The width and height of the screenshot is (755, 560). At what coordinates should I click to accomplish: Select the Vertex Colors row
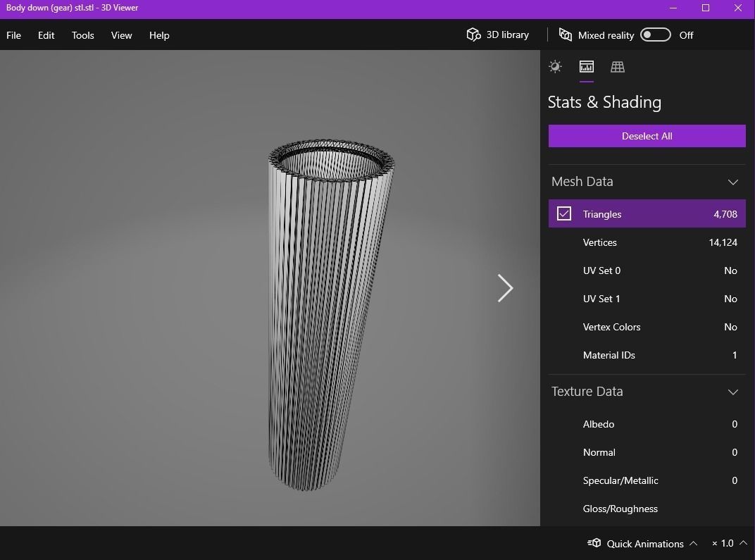pyautogui.click(x=647, y=327)
